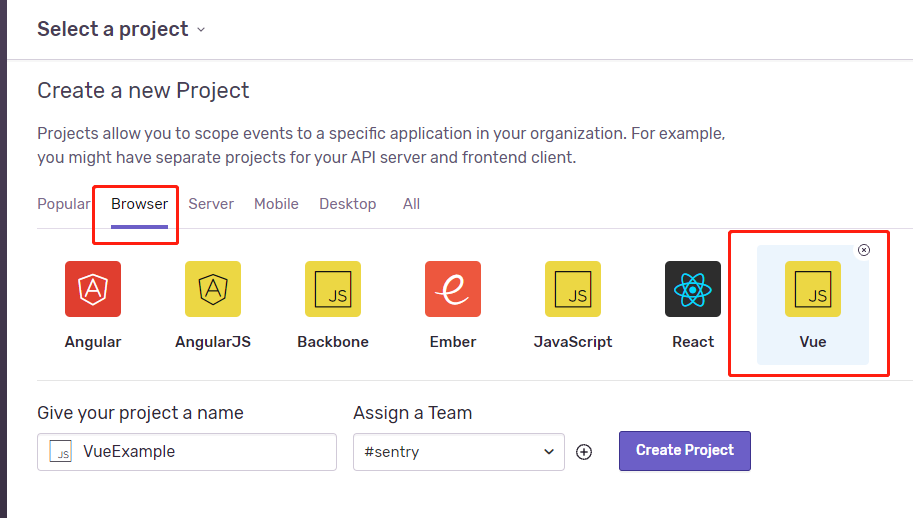This screenshot has height=518, width=913.
Task: Click the React label text
Action: pyautogui.click(x=693, y=342)
